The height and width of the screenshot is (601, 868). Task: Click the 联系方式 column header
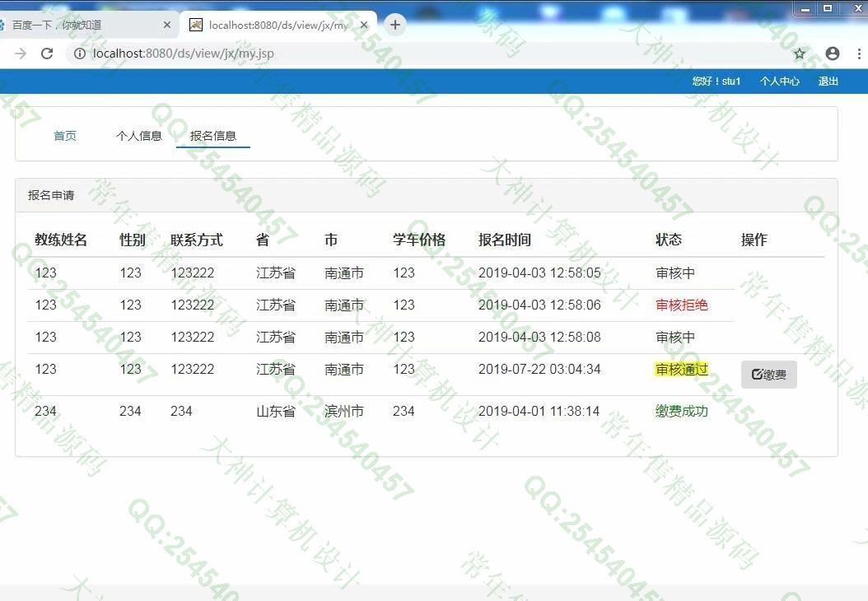coord(197,240)
